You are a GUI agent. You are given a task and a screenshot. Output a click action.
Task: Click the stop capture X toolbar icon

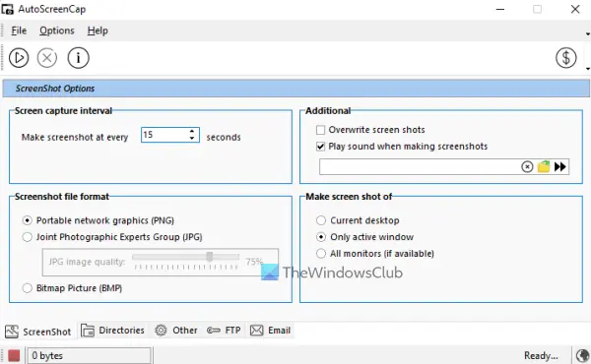(47, 58)
